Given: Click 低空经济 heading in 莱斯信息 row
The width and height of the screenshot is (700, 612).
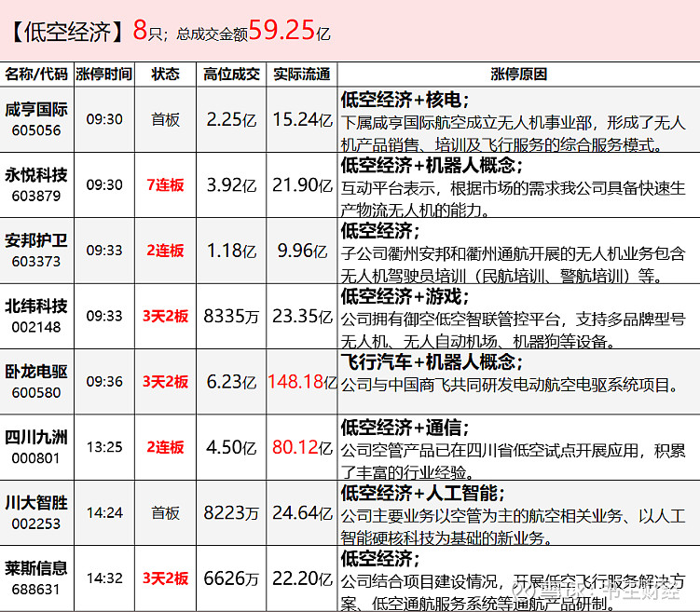Looking at the screenshot, I should coord(380,559).
